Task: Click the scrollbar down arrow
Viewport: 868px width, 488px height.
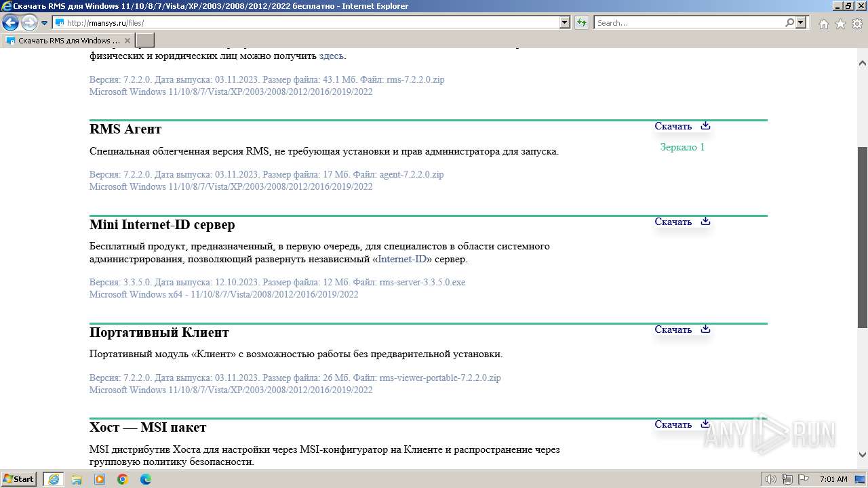Action: [863, 455]
